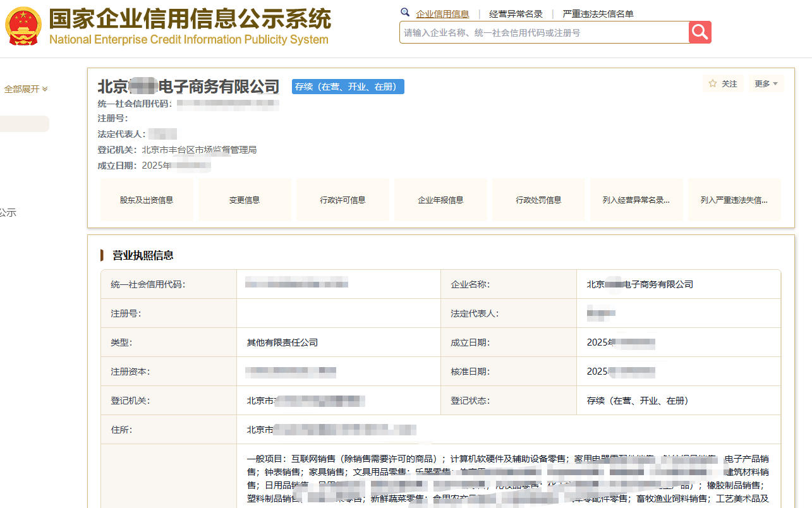Click the 存续（在营、开业、在册） status badge
Image resolution: width=812 pixels, height=508 pixels.
coord(348,87)
